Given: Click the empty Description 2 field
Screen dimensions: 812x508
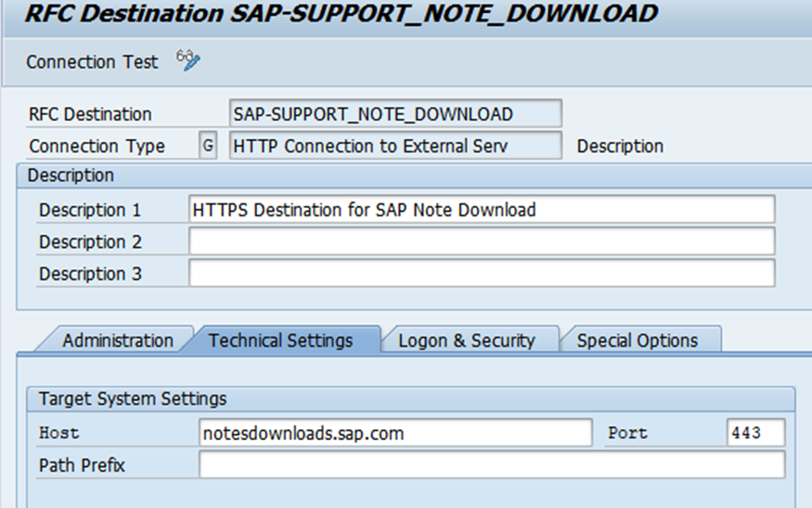Looking at the screenshot, I should (x=482, y=241).
